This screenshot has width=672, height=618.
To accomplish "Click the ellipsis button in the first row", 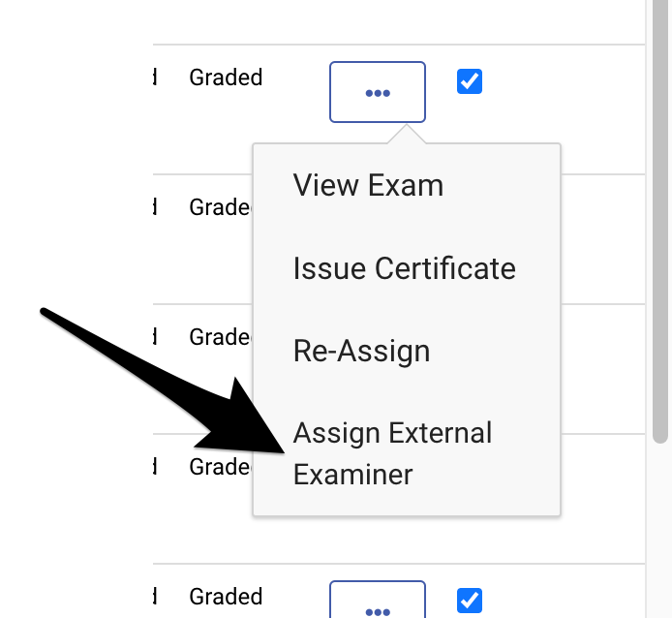I will tap(377, 92).
